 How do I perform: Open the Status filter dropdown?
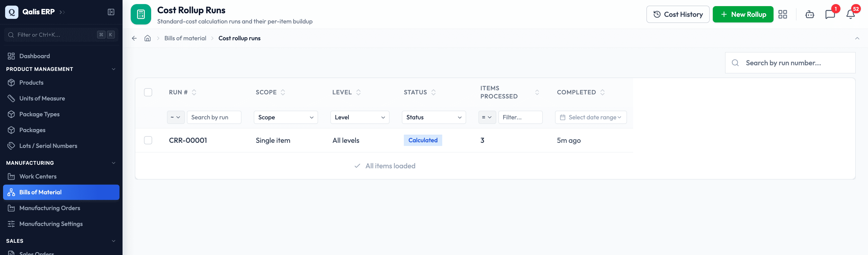434,117
